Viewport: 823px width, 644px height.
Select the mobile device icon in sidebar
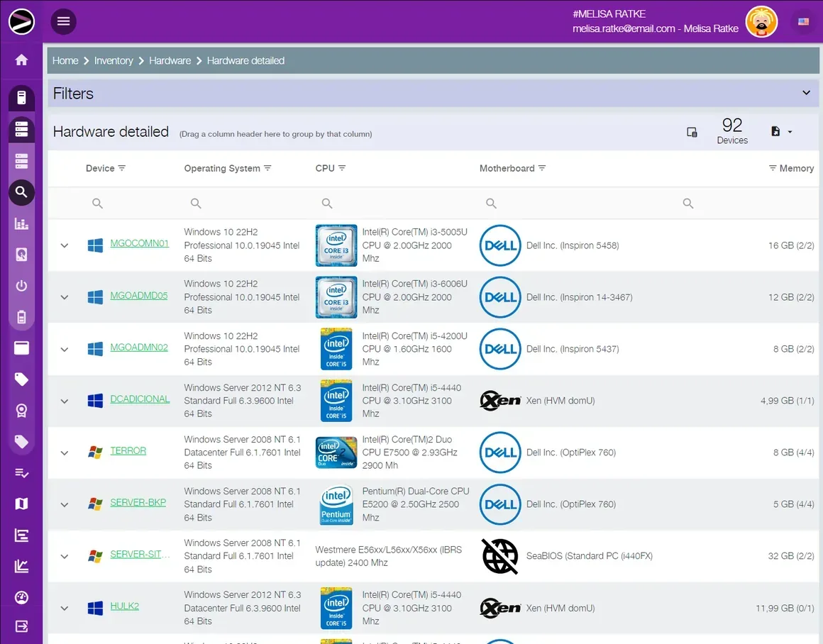click(21, 98)
